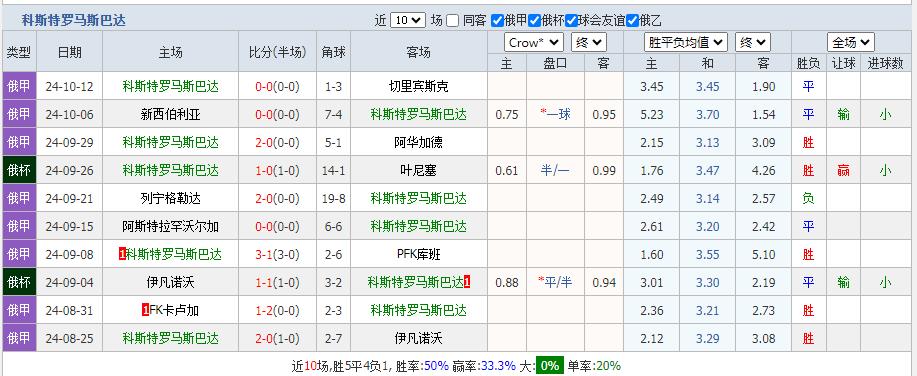This screenshot has width=917, height=376.
Task: Click draw odds 3.70 value
Action: click(x=707, y=115)
